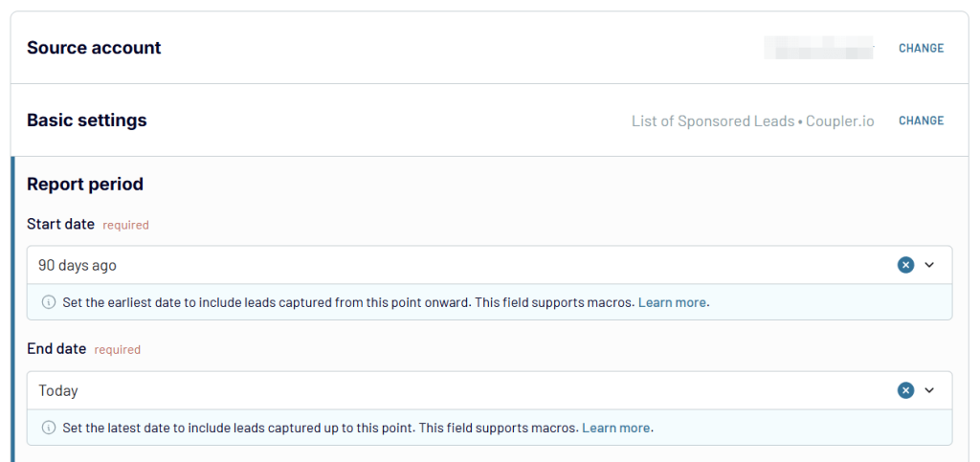Expand the End date dropdown chevron

929,391
